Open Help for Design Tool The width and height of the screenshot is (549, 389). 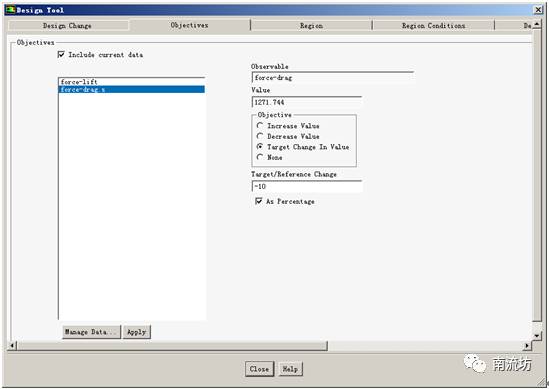click(x=290, y=369)
